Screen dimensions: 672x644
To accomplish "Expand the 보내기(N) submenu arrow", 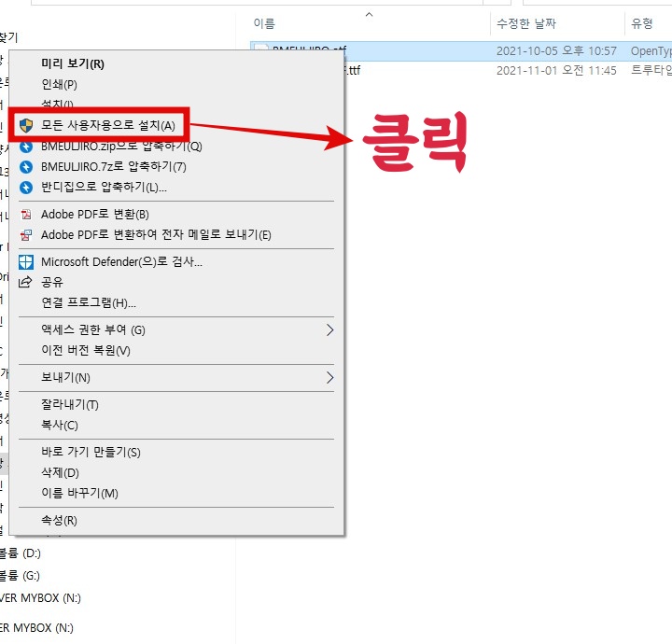I will [x=329, y=377].
